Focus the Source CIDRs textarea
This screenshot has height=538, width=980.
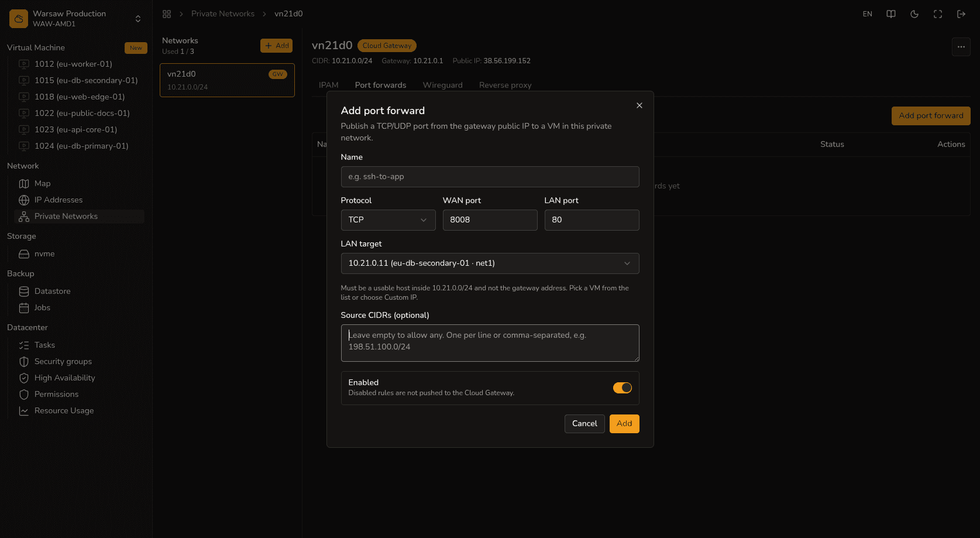click(x=490, y=343)
